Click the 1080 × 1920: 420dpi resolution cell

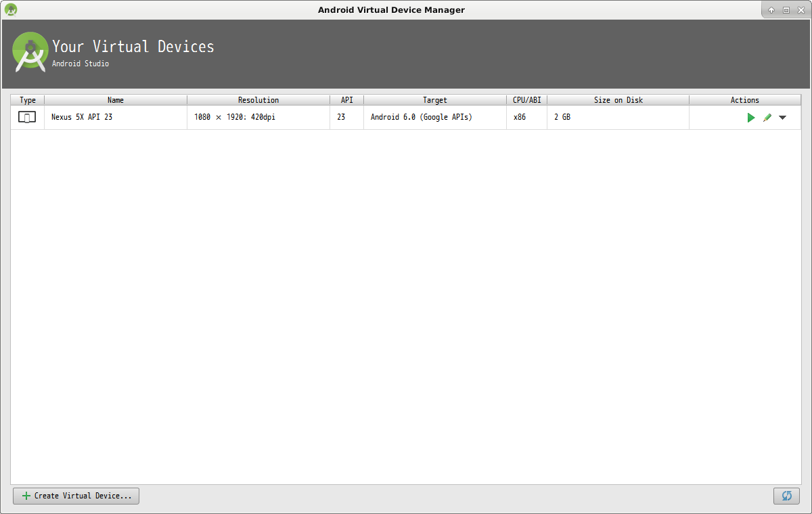click(234, 117)
